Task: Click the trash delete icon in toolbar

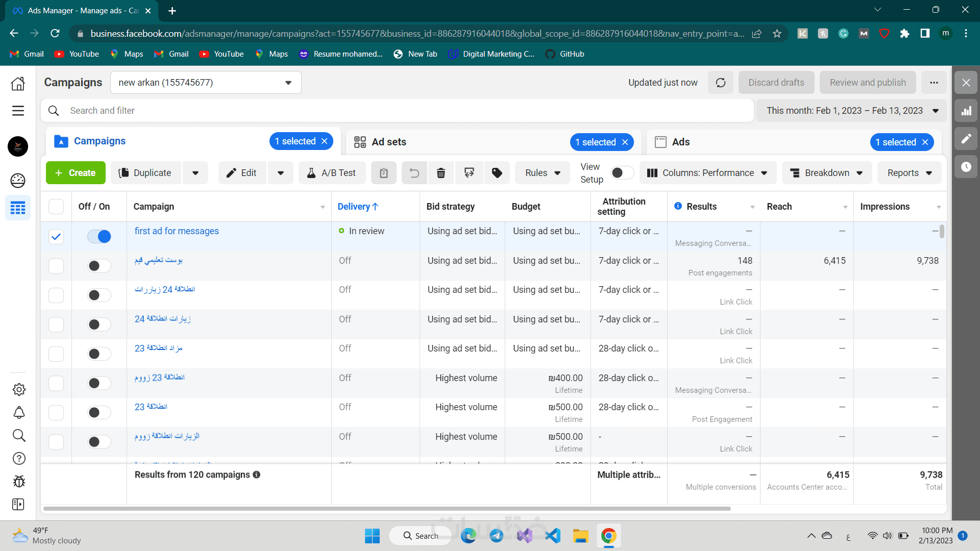Action: (x=441, y=173)
